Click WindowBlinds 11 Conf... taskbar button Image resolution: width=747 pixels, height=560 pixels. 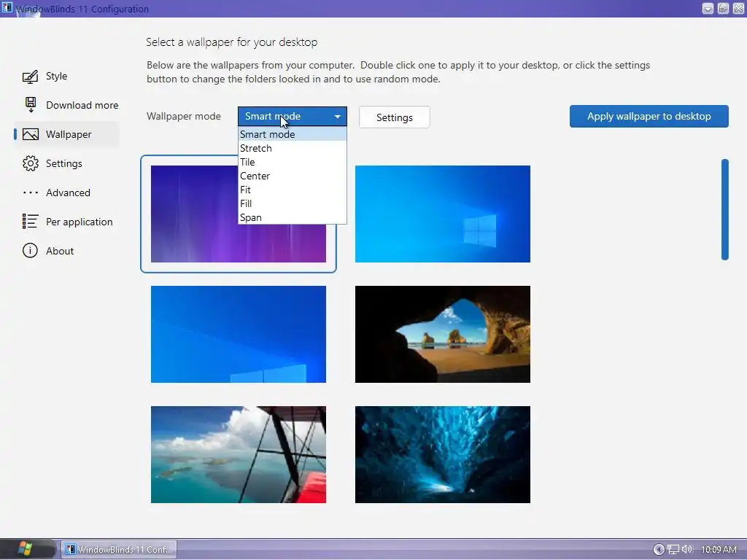click(x=119, y=549)
